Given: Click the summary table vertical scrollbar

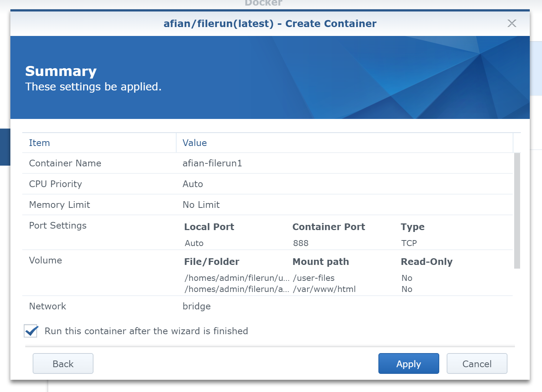Looking at the screenshot, I should (x=517, y=210).
